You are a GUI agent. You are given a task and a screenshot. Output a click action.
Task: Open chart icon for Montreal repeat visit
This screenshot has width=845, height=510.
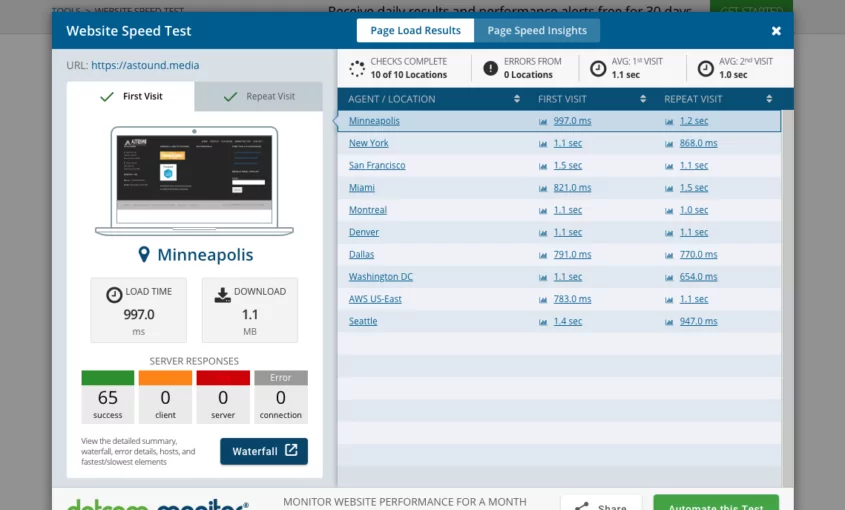pos(669,211)
